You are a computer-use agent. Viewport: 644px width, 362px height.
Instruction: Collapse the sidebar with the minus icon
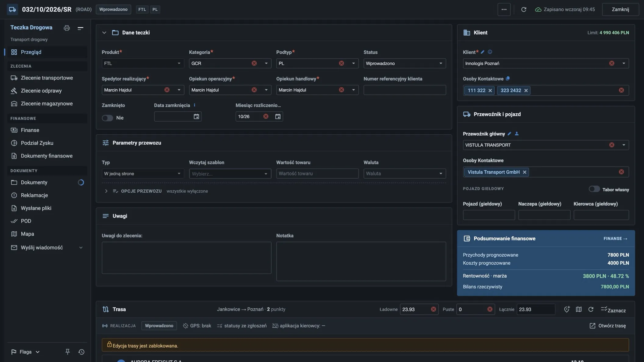coord(80,28)
